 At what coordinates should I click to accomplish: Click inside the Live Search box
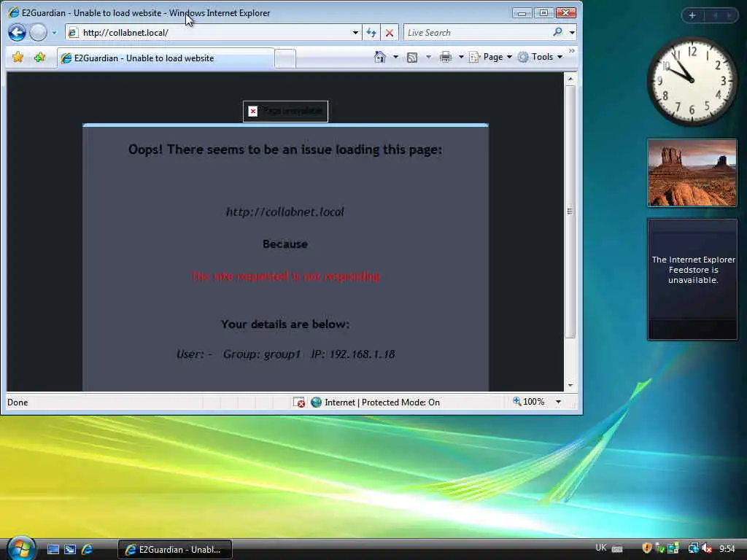476,33
